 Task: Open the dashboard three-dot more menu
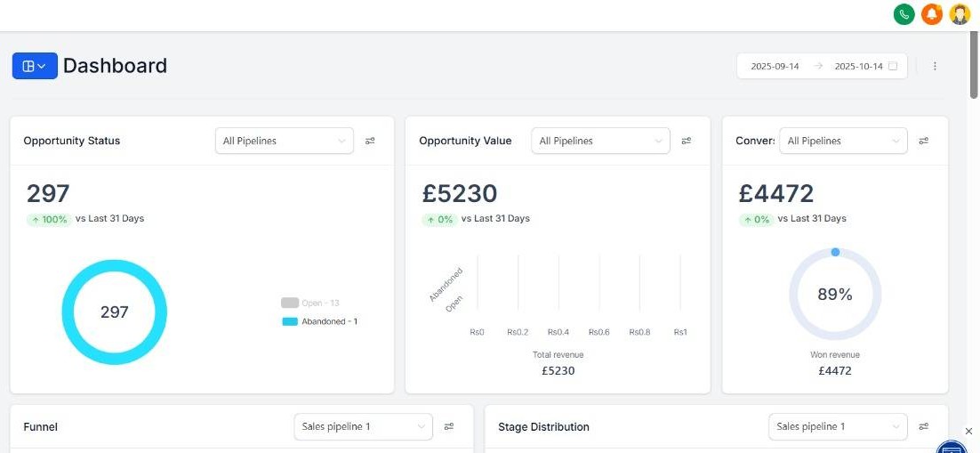pyautogui.click(x=935, y=67)
